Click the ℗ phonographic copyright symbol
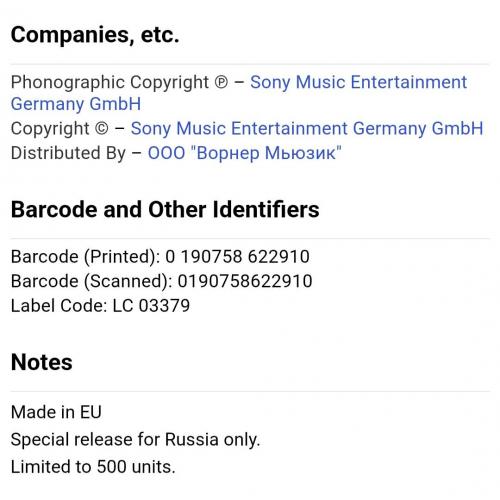 (221, 82)
